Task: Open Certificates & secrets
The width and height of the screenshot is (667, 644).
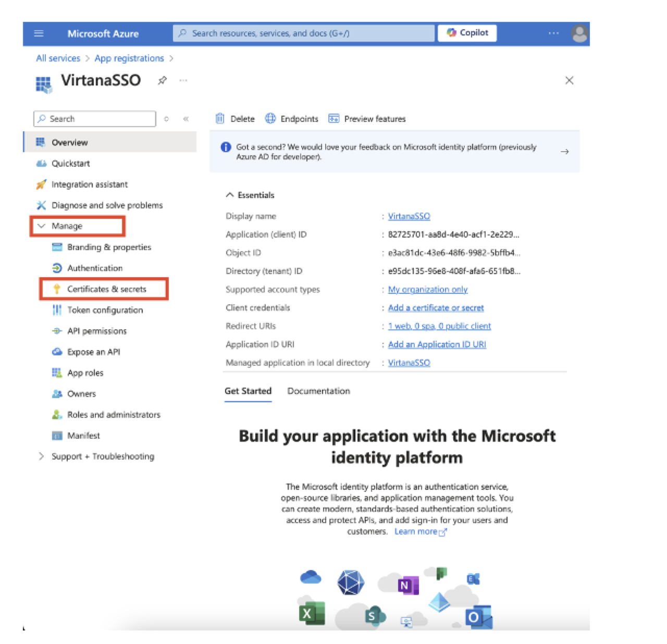Action: (x=106, y=289)
